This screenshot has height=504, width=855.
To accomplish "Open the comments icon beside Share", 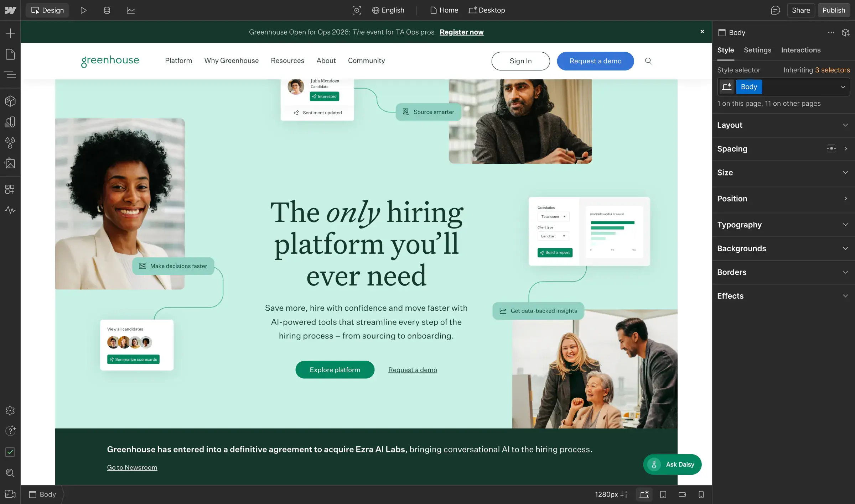I will [x=775, y=10].
